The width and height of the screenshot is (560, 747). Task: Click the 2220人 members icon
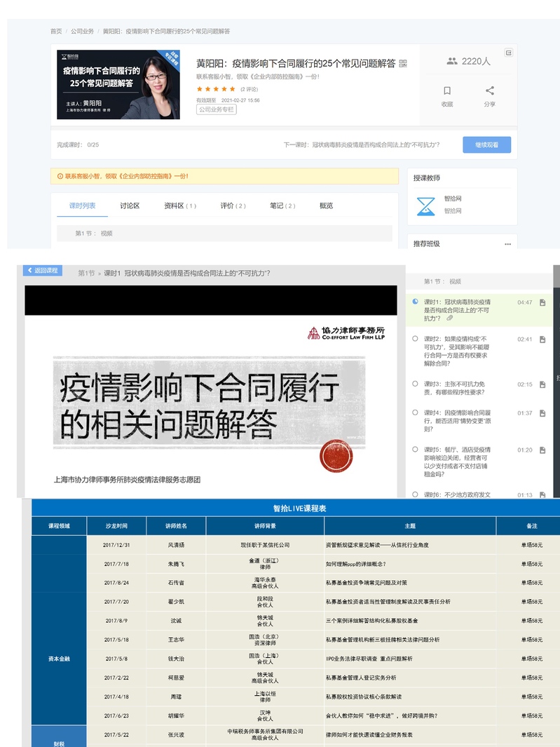coord(452,61)
